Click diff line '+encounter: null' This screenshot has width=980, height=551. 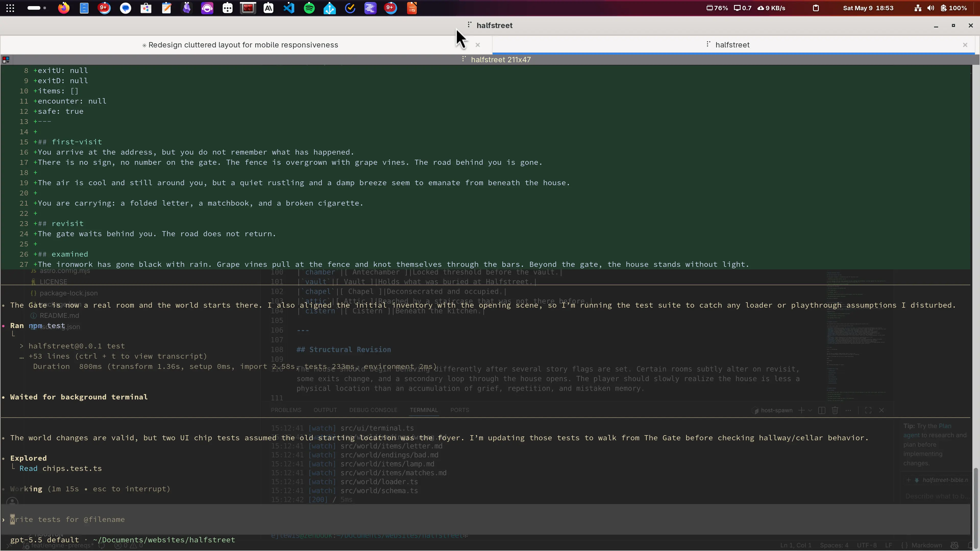[x=70, y=101]
